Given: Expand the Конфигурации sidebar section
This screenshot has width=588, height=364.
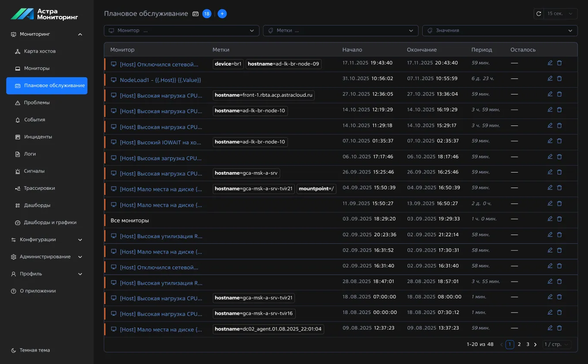Looking at the screenshot, I should (47, 239).
